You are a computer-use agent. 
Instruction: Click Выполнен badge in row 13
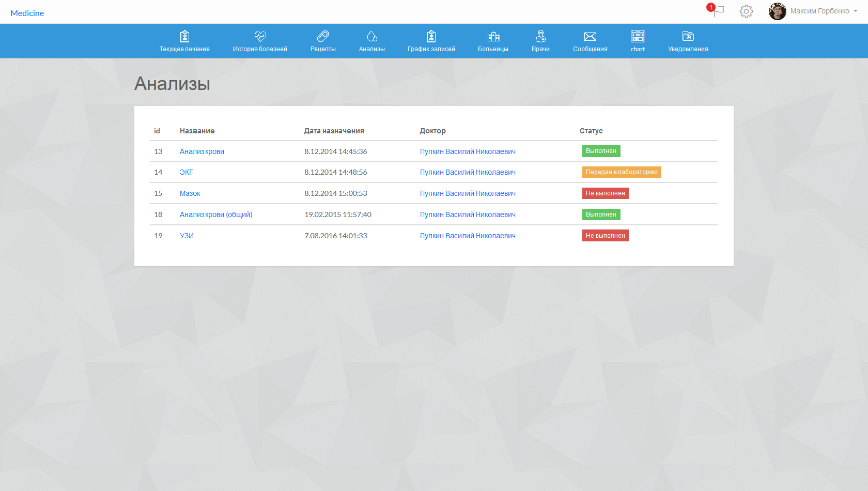click(x=601, y=151)
